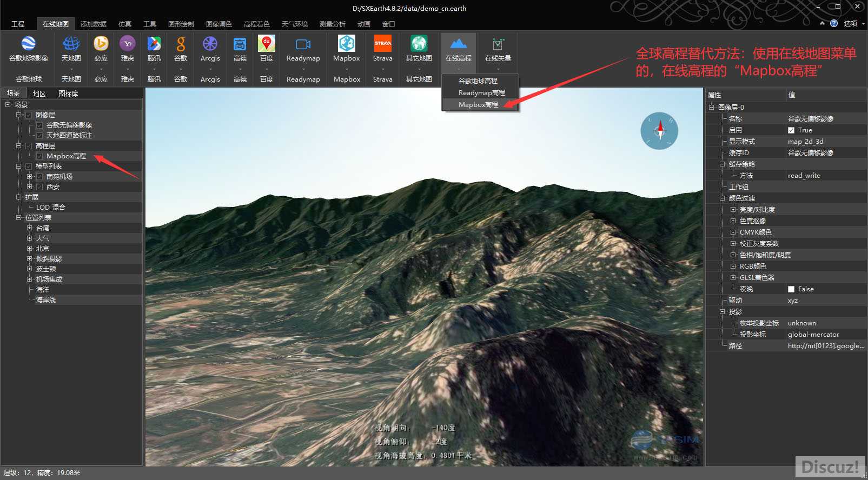Expand the GLSL着色器 property group
Screen dimensions: 868x480
click(x=733, y=278)
